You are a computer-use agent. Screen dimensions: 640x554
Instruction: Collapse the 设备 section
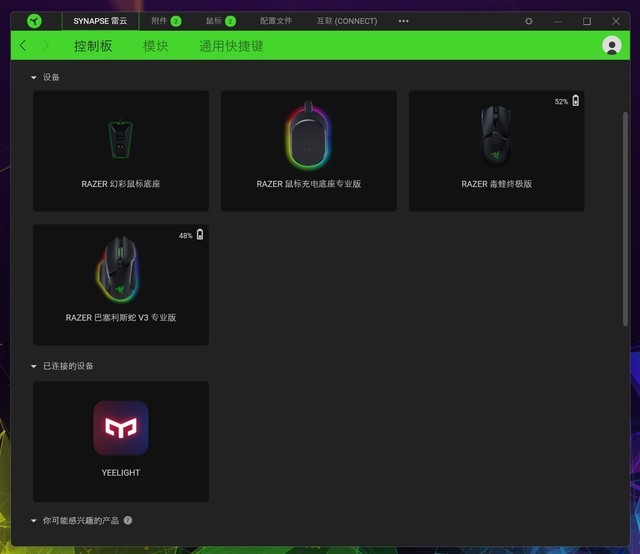pos(33,77)
